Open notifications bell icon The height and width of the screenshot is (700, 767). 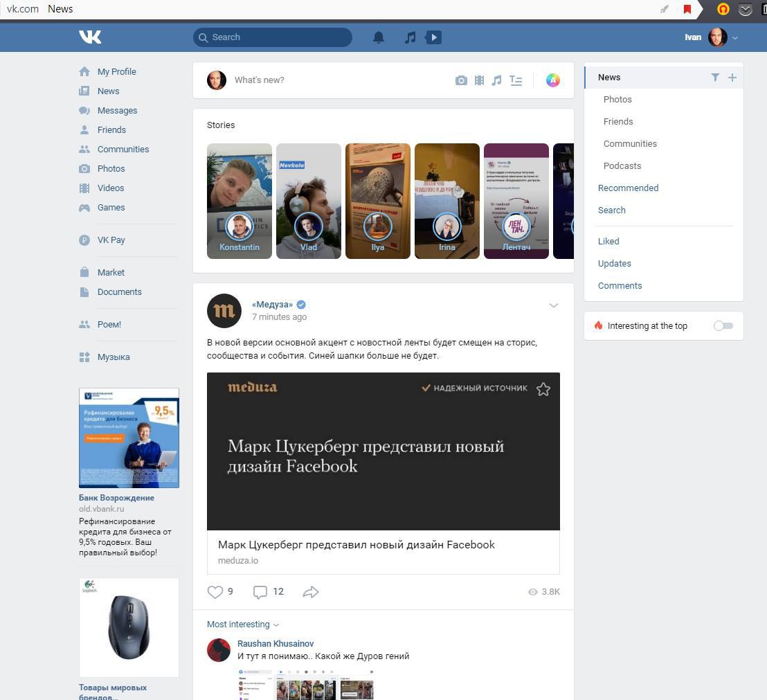point(379,37)
